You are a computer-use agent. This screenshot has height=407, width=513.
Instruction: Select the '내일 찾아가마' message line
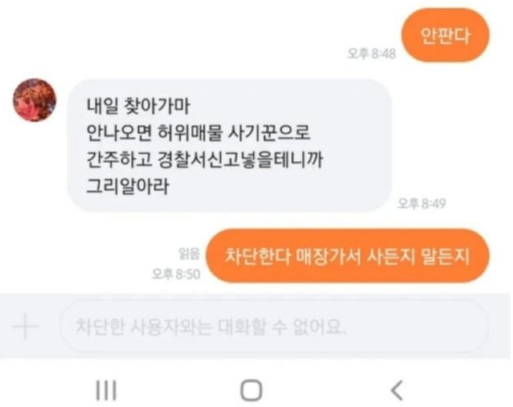click(x=138, y=106)
